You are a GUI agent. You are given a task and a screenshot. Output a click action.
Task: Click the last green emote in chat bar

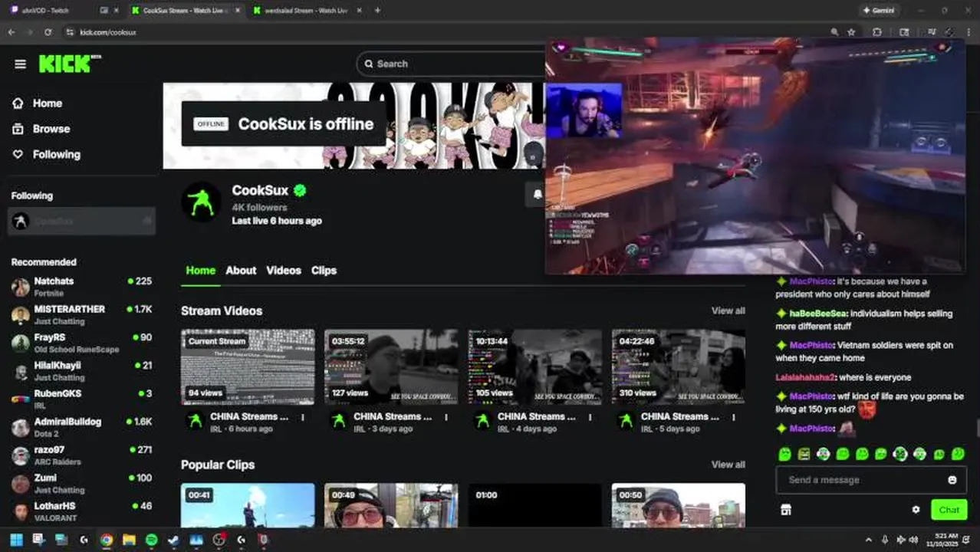(958, 454)
